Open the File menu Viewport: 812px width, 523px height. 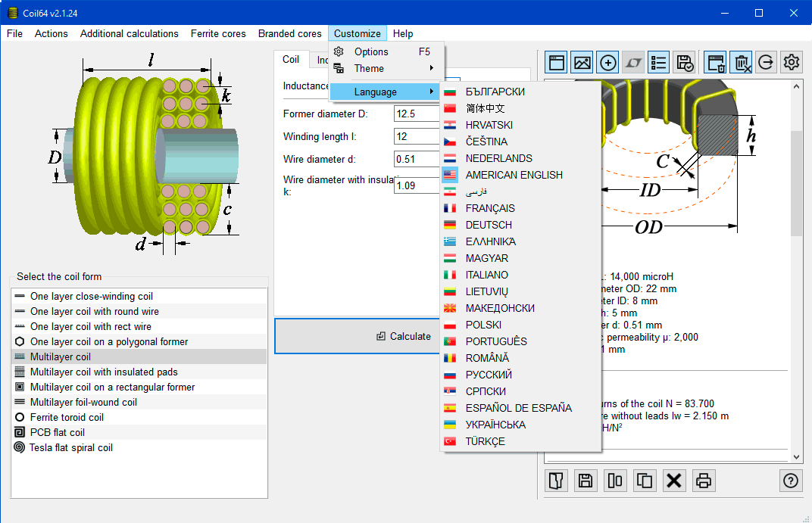click(x=14, y=33)
